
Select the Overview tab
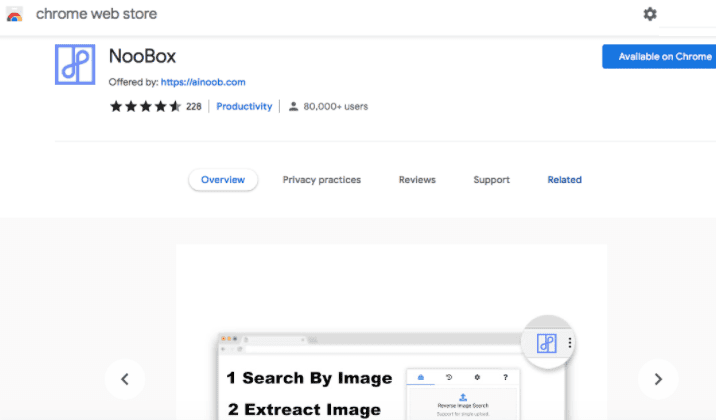[x=223, y=180]
